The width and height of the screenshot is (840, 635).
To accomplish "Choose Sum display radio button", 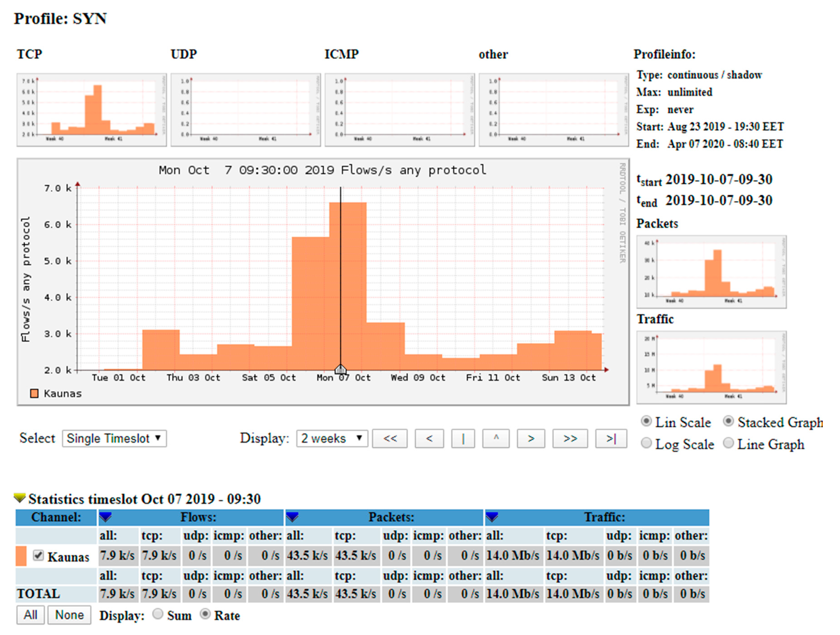I will (158, 614).
